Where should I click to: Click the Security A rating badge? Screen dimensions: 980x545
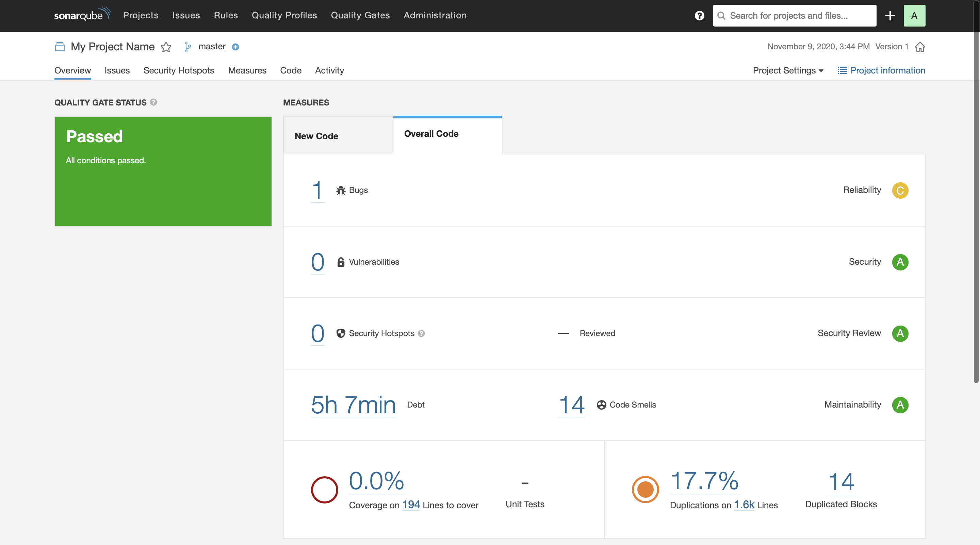pyautogui.click(x=900, y=262)
